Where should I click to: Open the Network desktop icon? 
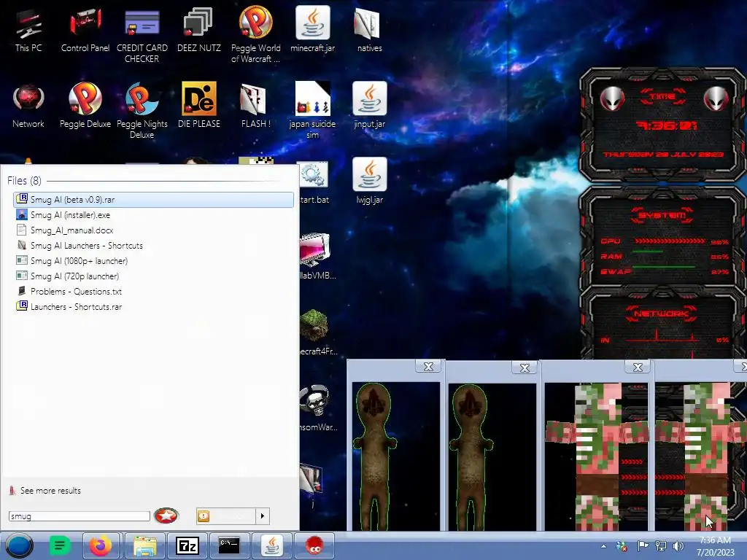pos(28,106)
